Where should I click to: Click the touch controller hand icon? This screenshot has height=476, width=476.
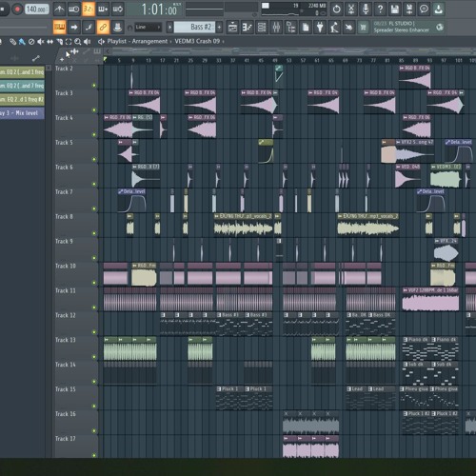pyautogui.click(x=348, y=28)
